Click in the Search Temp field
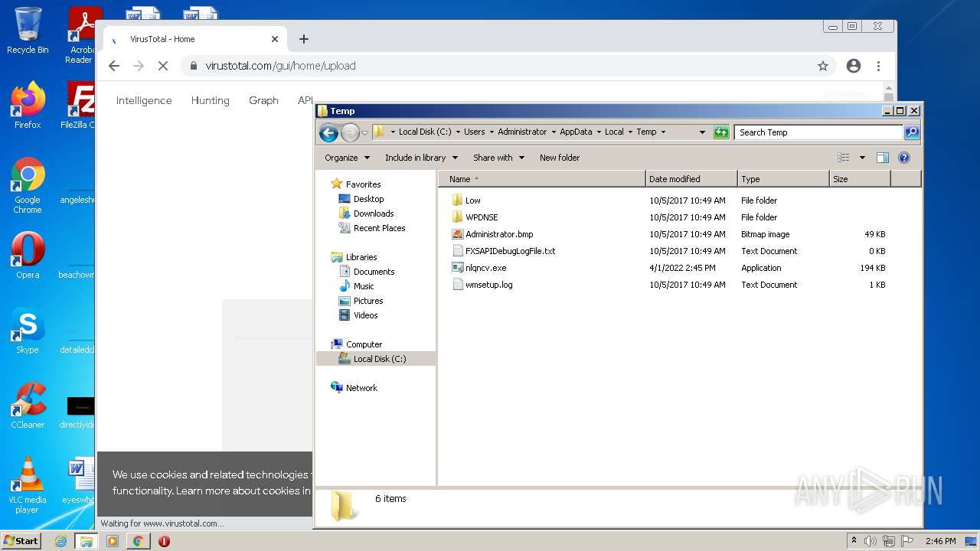980x551 pixels. coord(818,132)
